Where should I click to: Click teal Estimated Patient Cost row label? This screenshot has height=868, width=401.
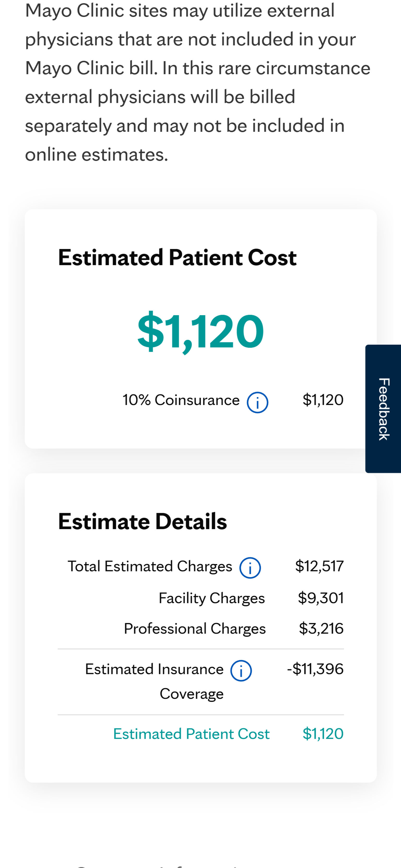[191, 734]
